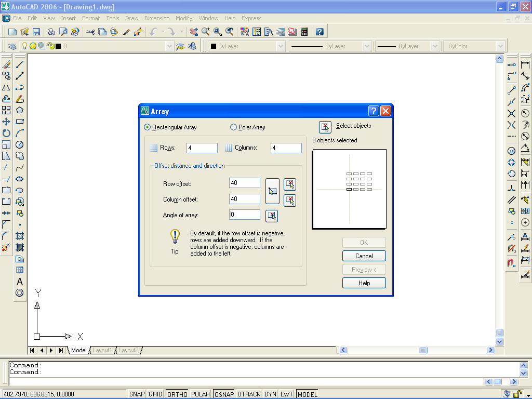
Task: Click the Cut to clipboard icon
Action: (90, 32)
